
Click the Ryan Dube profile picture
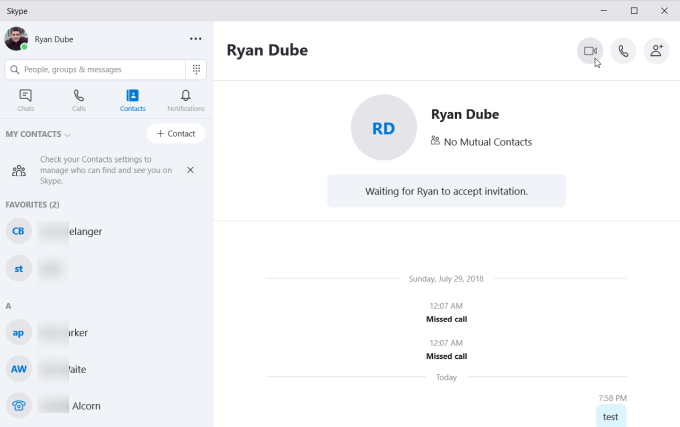pyautogui.click(x=16, y=39)
